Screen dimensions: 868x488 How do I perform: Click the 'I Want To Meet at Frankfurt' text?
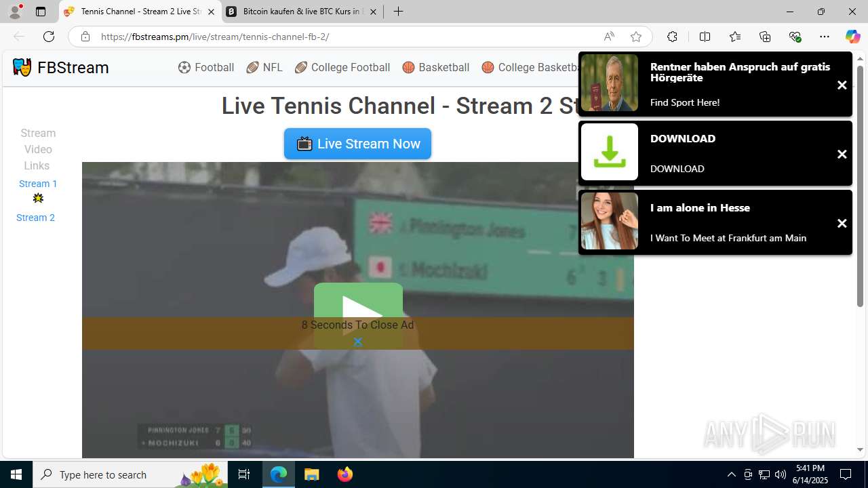click(728, 238)
